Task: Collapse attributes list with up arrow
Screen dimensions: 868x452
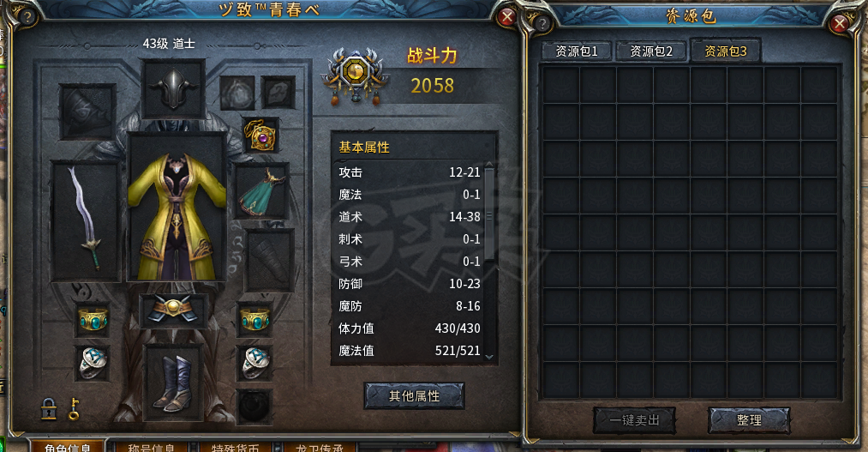Action: pyautogui.click(x=488, y=165)
